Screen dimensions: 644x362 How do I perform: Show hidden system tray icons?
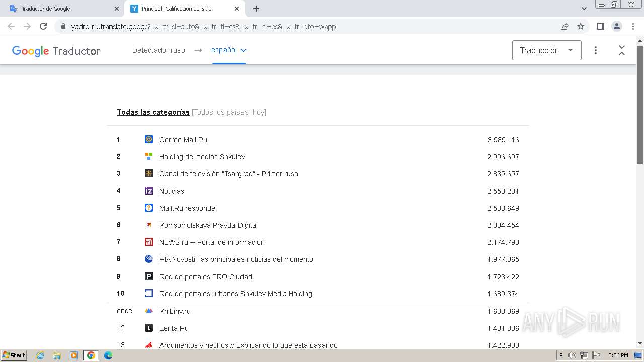click(561, 355)
